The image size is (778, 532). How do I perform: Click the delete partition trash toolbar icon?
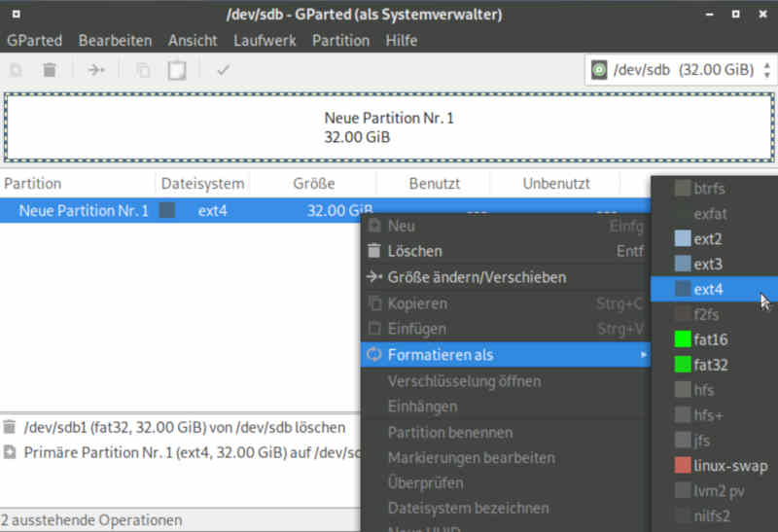[50, 70]
